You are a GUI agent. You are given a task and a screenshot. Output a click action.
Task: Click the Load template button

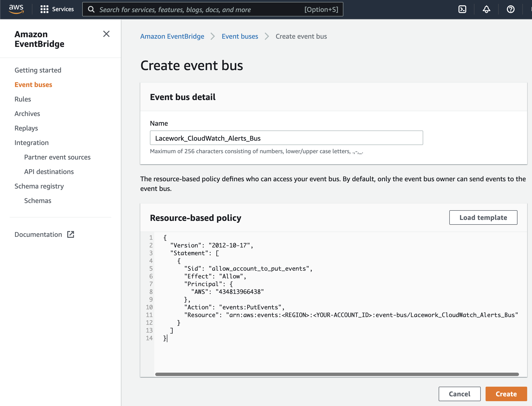pyautogui.click(x=483, y=217)
